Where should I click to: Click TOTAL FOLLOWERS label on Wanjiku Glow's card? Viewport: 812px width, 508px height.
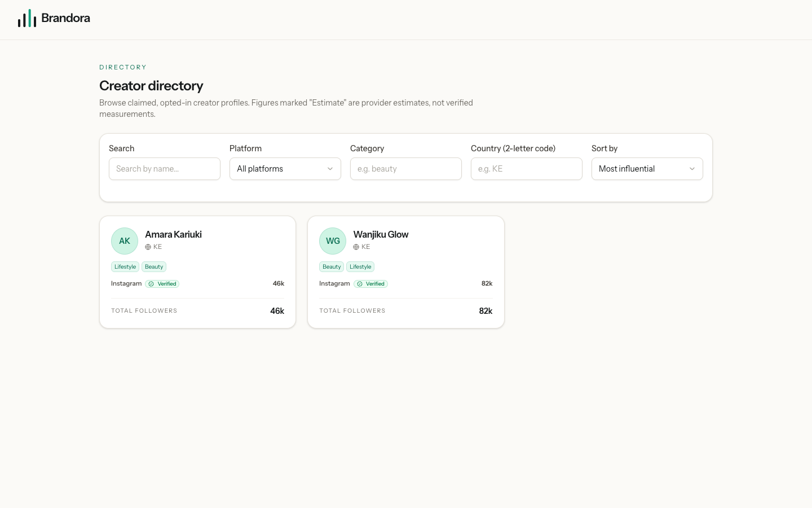tap(352, 311)
